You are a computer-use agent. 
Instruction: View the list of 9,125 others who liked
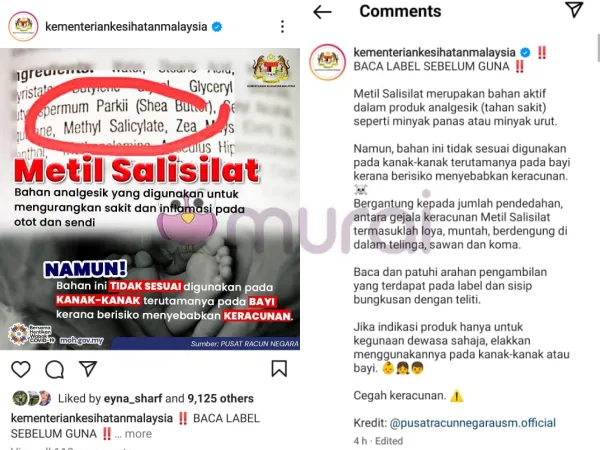point(220,398)
